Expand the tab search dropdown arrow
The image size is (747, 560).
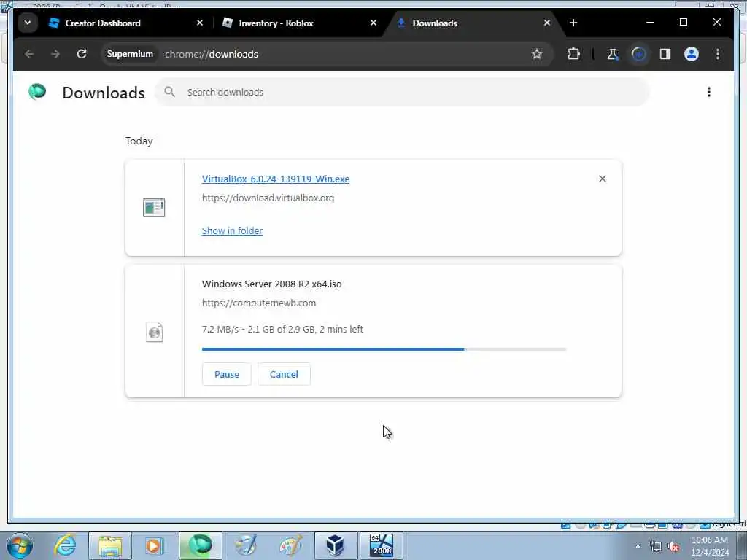[x=28, y=23]
